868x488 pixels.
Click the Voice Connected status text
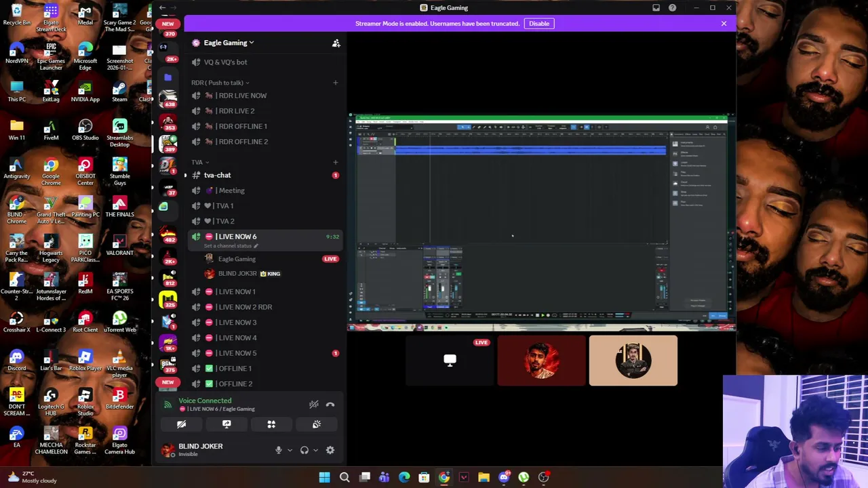point(205,401)
